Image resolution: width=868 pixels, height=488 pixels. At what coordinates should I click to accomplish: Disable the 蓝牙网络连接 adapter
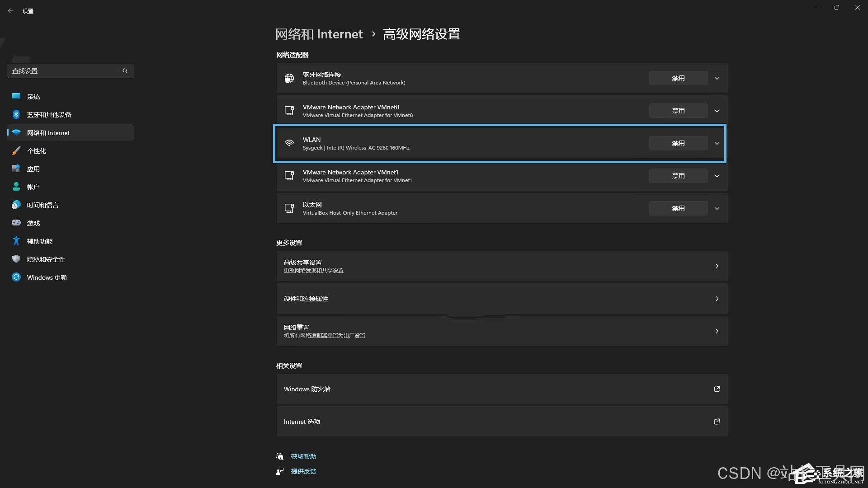(x=678, y=78)
